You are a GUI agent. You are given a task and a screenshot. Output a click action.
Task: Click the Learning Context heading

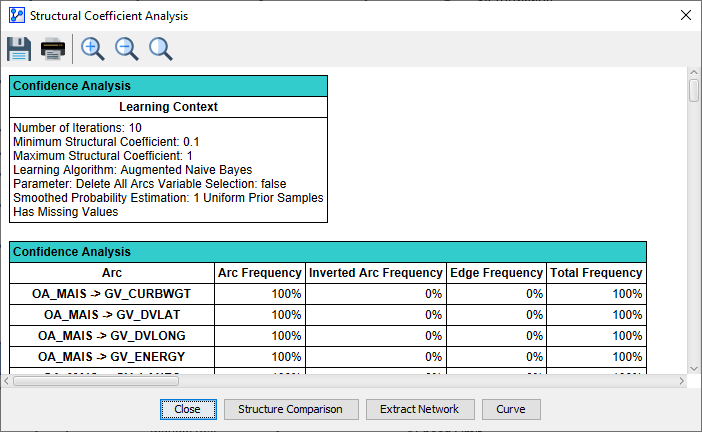(168, 107)
